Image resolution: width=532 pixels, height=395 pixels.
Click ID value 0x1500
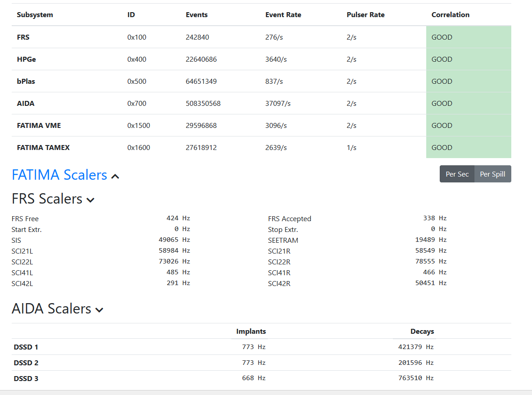coord(139,125)
